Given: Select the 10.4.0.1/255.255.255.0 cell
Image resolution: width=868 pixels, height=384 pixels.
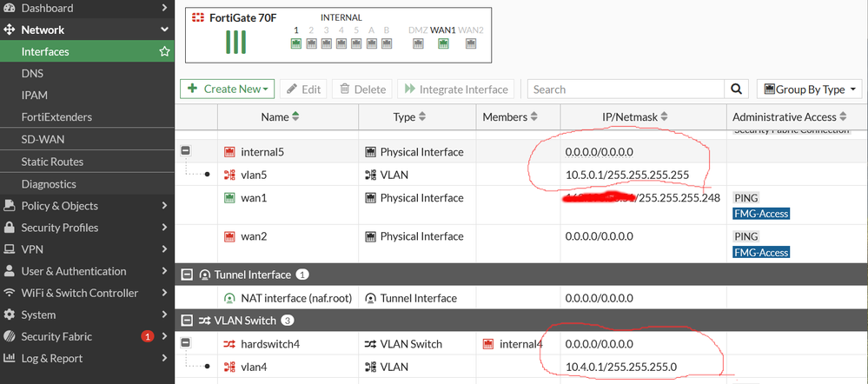Looking at the screenshot, I should (621, 367).
